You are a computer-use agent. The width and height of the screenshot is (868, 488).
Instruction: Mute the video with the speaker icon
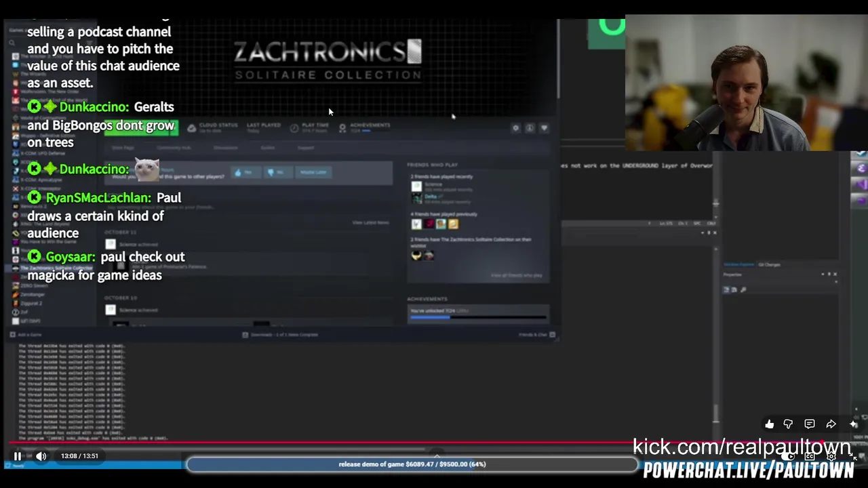tap(41, 456)
